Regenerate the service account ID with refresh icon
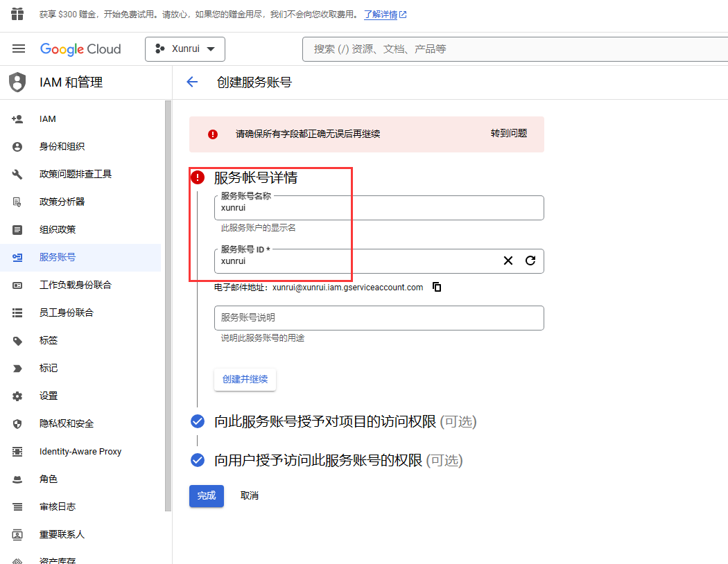The image size is (728, 564). (530, 261)
